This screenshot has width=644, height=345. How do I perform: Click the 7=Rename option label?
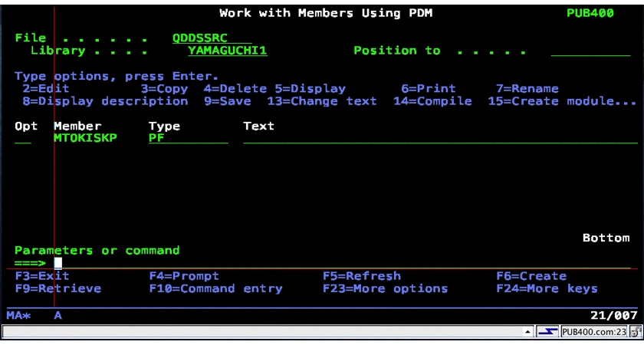click(527, 89)
